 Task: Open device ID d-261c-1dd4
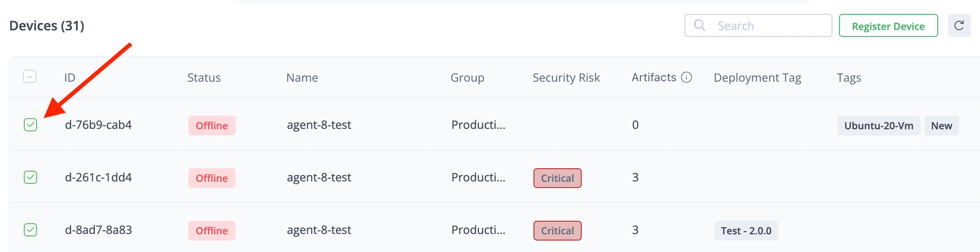click(x=98, y=177)
